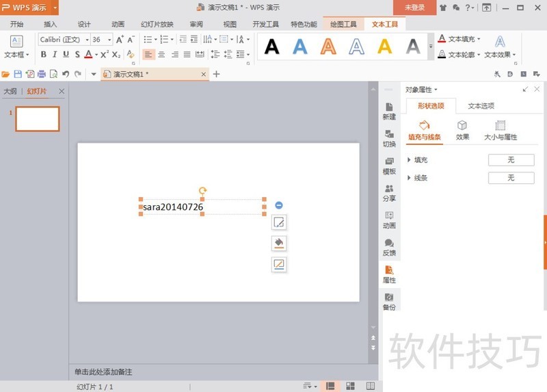
Task: Switch to slide sorter view
Action: pos(350,387)
